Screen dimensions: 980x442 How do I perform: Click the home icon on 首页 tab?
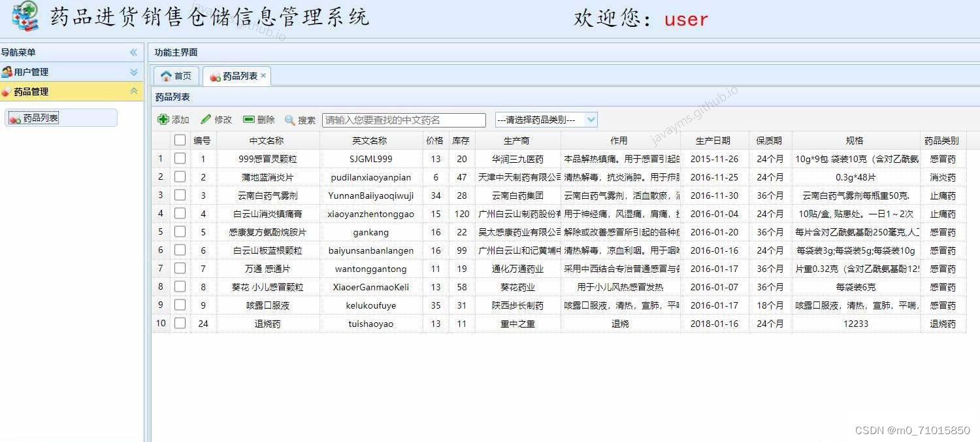click(x=166, y=76)
